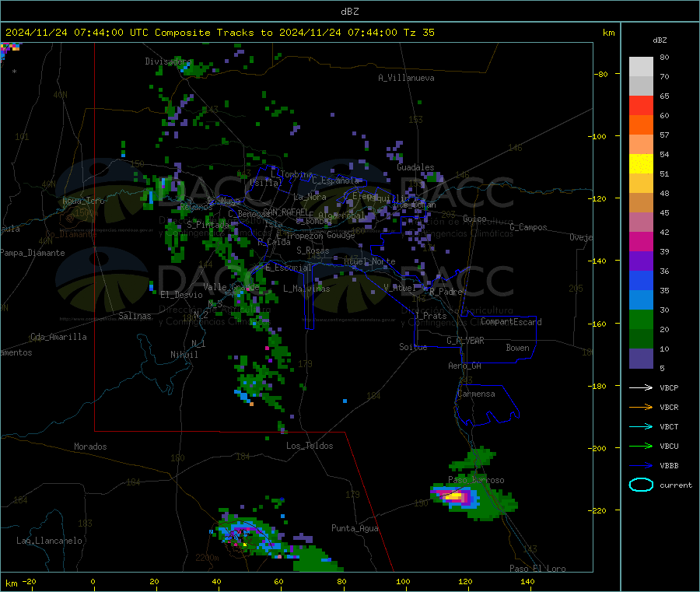Click the '0' km bottom axis label

tap(93, 581)
